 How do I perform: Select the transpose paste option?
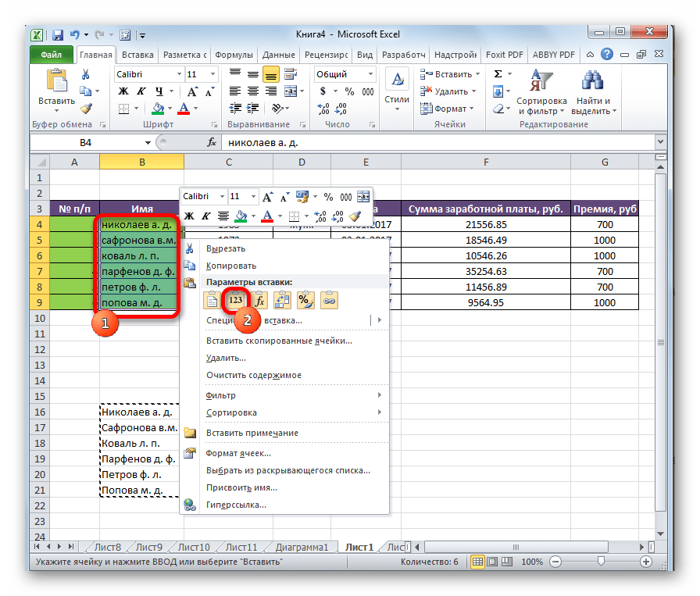(x=282, y=299)
